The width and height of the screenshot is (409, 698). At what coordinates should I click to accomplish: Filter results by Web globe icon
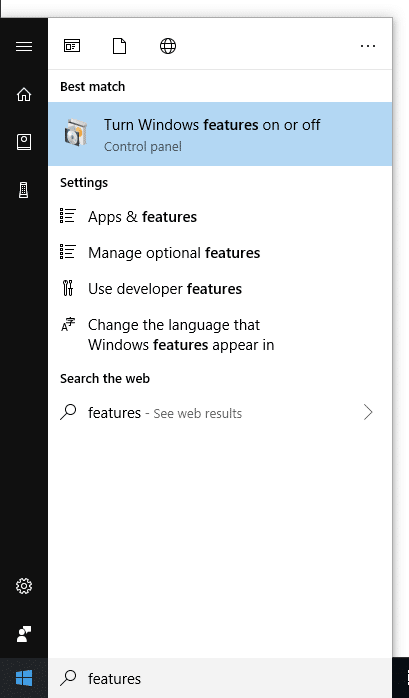click(168, 46)
